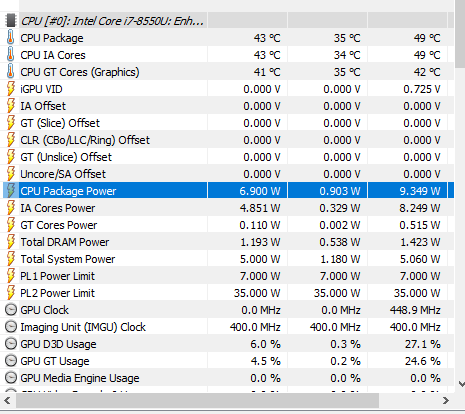Viewport: 465px width, 414px height.
Task: Click lightning icon beside GT (Slice) Offset
Action: 11,123
